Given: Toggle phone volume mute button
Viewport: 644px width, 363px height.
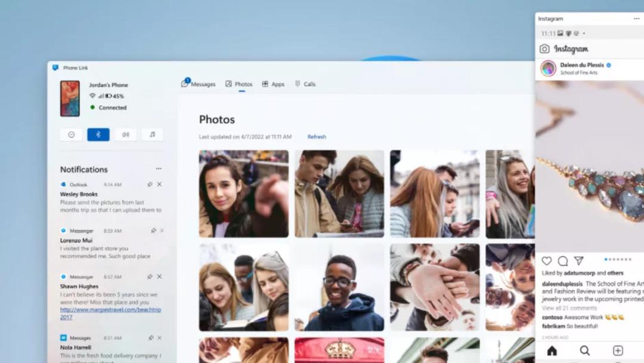Looking at the screenshot, I should click(125, 135).
